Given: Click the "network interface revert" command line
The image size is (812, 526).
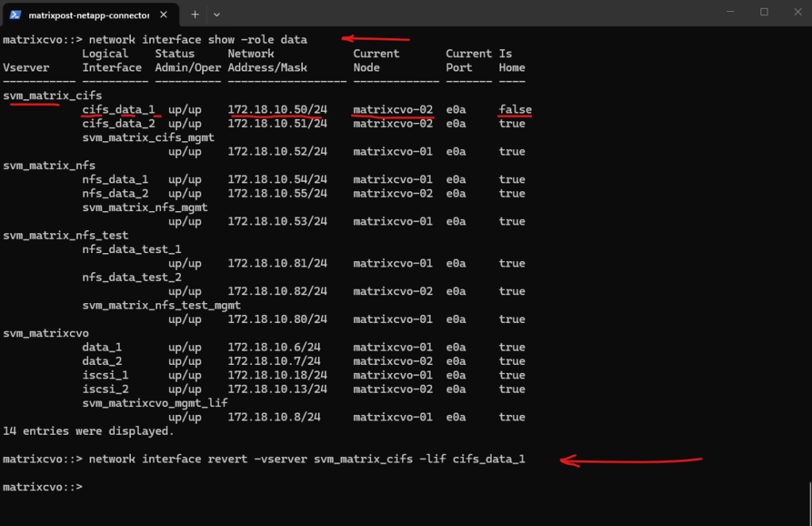Looking at the screenshot, I should point(307,459).
